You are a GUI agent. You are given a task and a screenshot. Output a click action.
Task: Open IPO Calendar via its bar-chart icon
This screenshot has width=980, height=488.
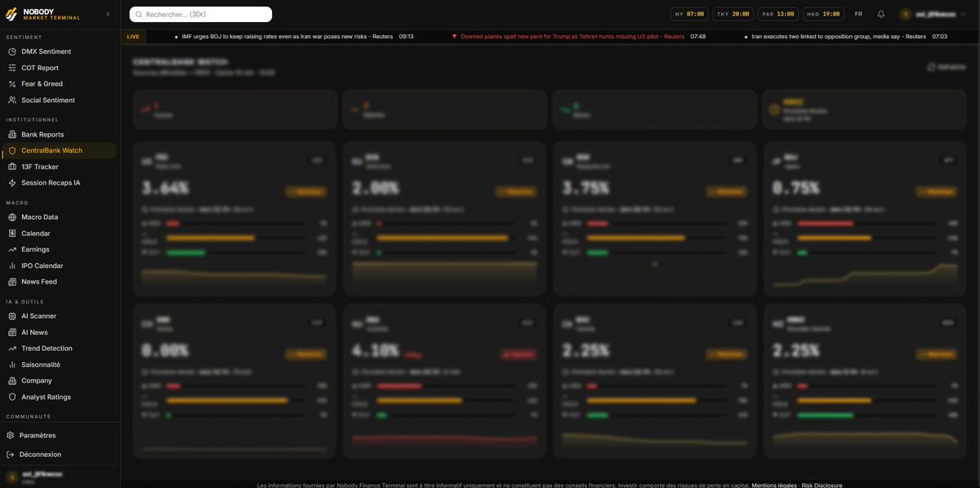12,266
